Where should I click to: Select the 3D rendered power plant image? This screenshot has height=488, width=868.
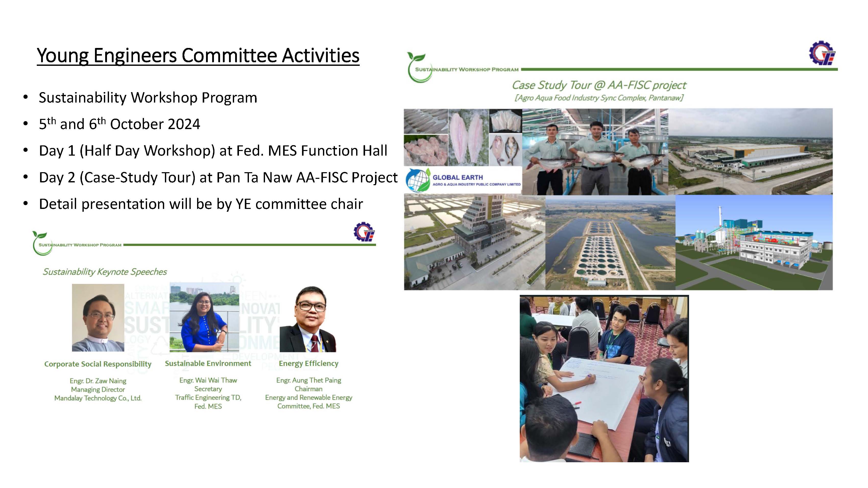pos(754,242)
